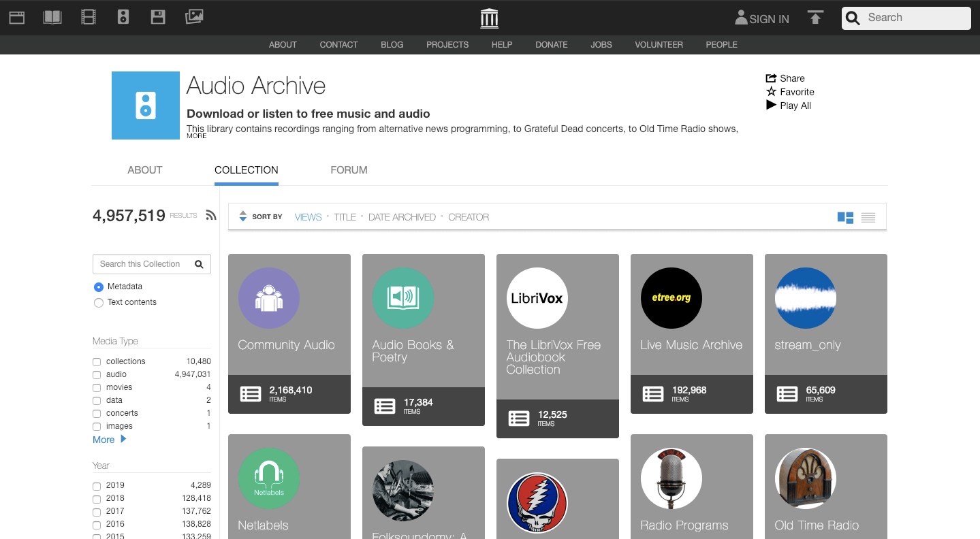Sort results by DATE ARCHIVED
The width and height of the screenshot is (980, 539).
402,217
